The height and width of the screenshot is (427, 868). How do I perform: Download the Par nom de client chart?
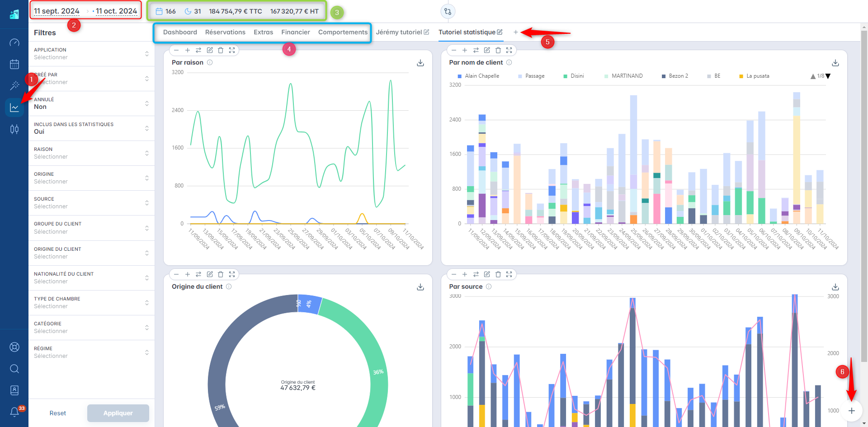pyautogui.click(x=835, y=63)
